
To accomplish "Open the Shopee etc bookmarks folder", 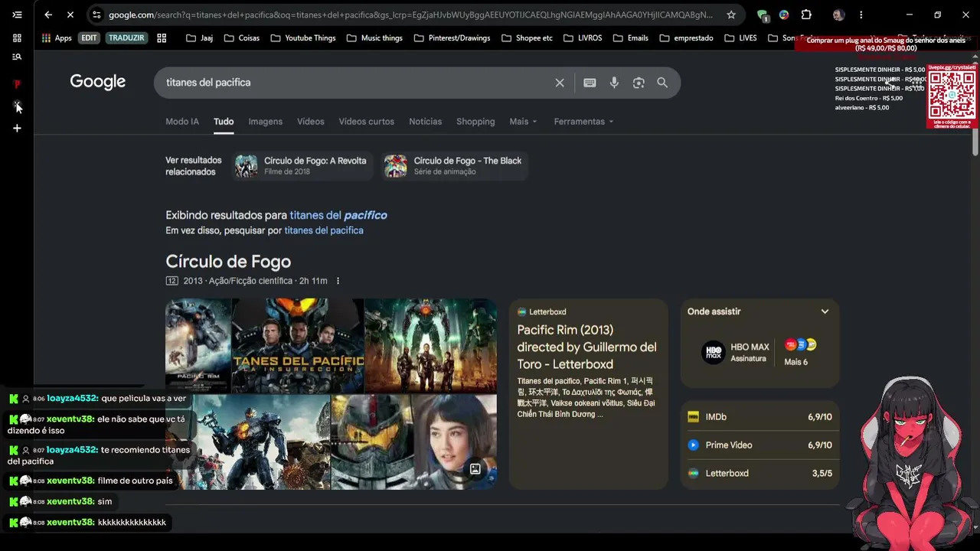I will point(527,37).
